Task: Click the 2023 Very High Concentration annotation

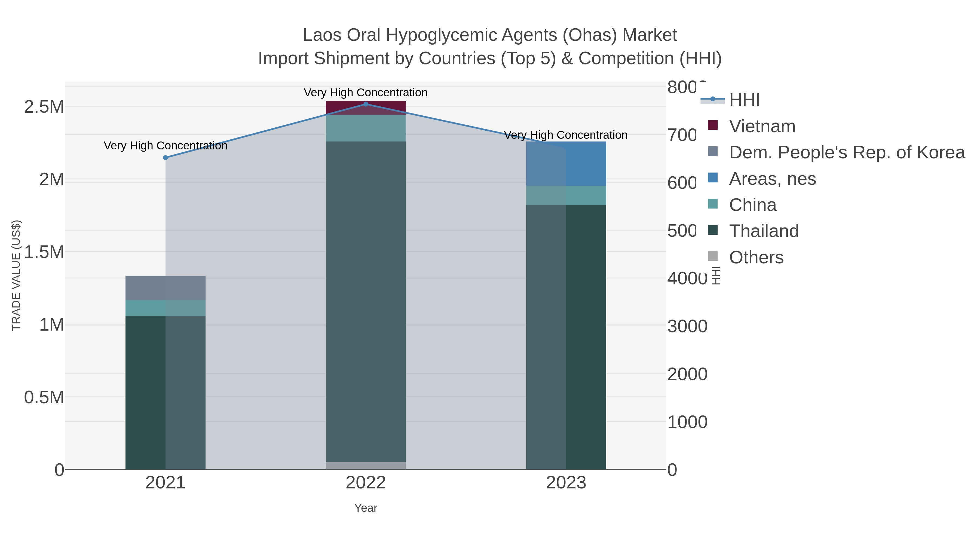Action: (x=566, y=135)
